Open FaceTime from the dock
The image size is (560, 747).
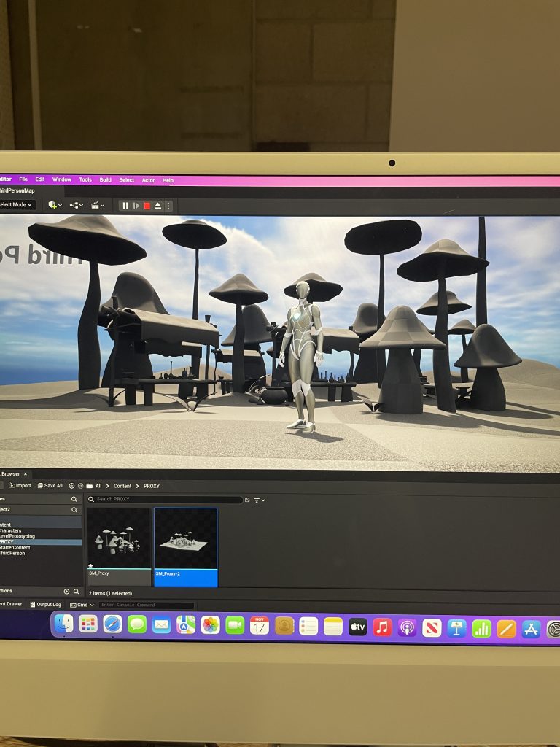click(235, 625)
